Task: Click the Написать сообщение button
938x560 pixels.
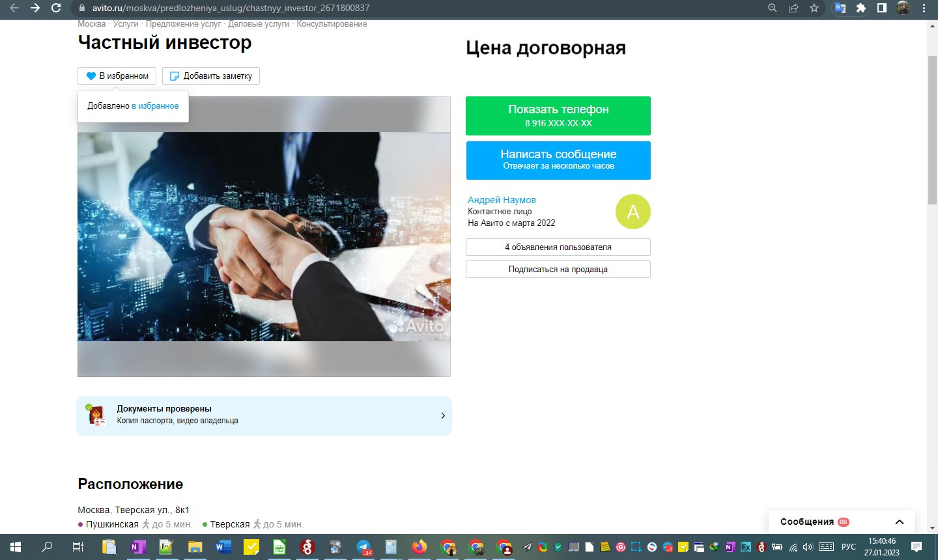Action: click(558, 160)
